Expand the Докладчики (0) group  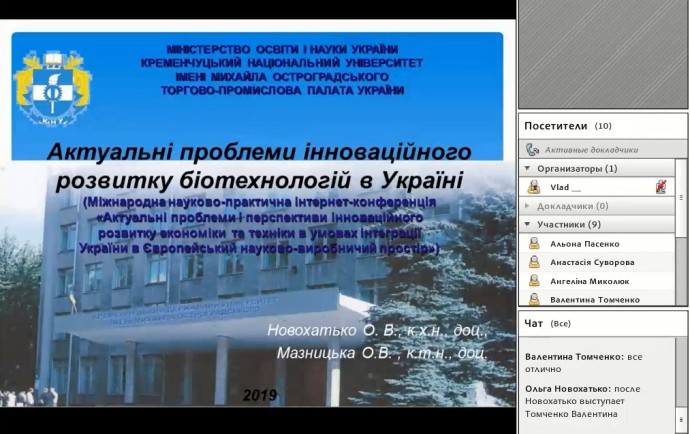point(529,206)
